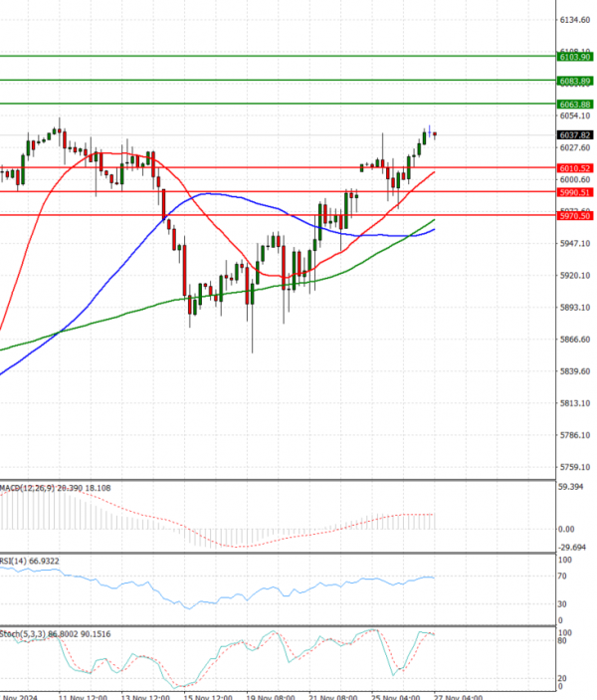Click the 6134.60 price axis value
Viewport: 597px width, 700px height.
click(x=575, y=20)
